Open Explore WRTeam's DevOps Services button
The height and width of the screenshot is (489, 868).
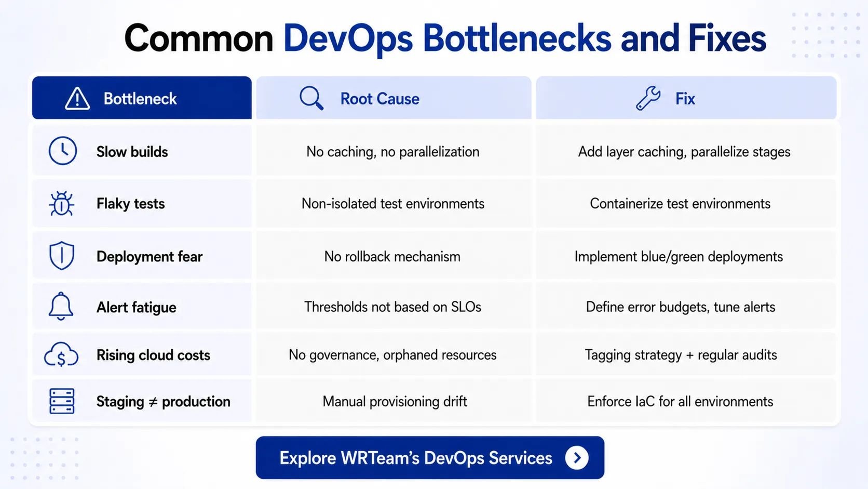point(430,458)
